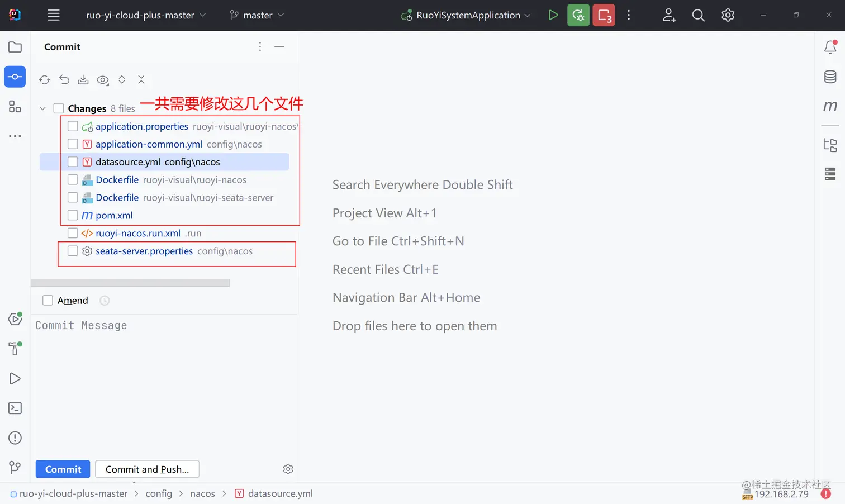Image resolution: width=845 pixels, height=504 pixels.
Task: Open the Maven tool window icon
Action: pos(830,106)
